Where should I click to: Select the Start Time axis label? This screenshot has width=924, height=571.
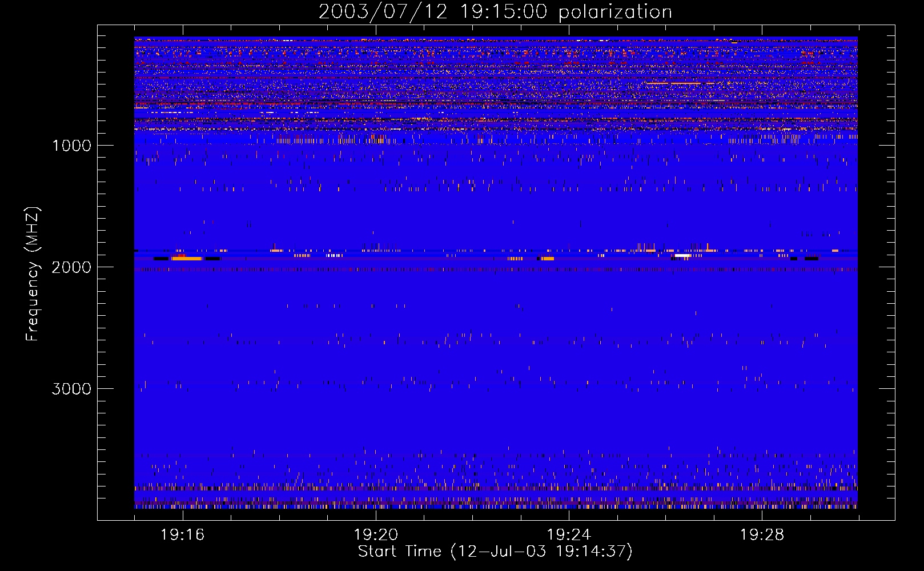click(495, 552)
